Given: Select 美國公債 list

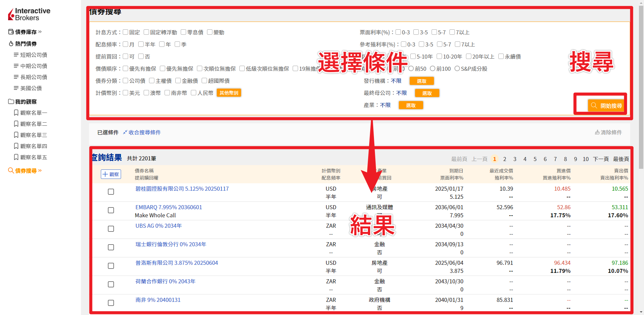Looking at the screenshot, I should (28, 88).
